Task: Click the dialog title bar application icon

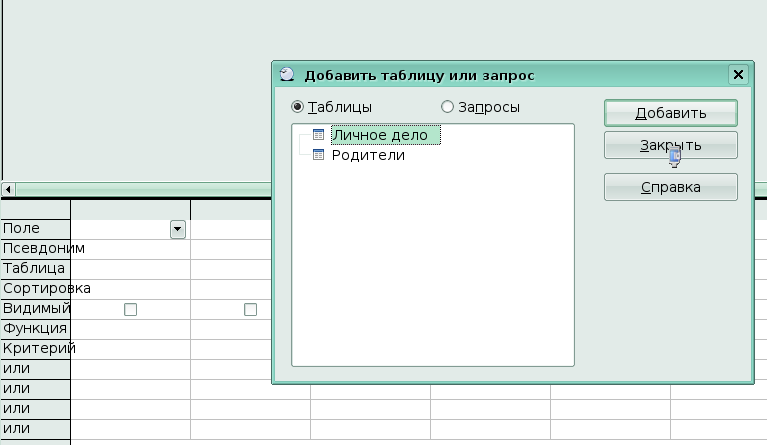Action: pos(288,75)
